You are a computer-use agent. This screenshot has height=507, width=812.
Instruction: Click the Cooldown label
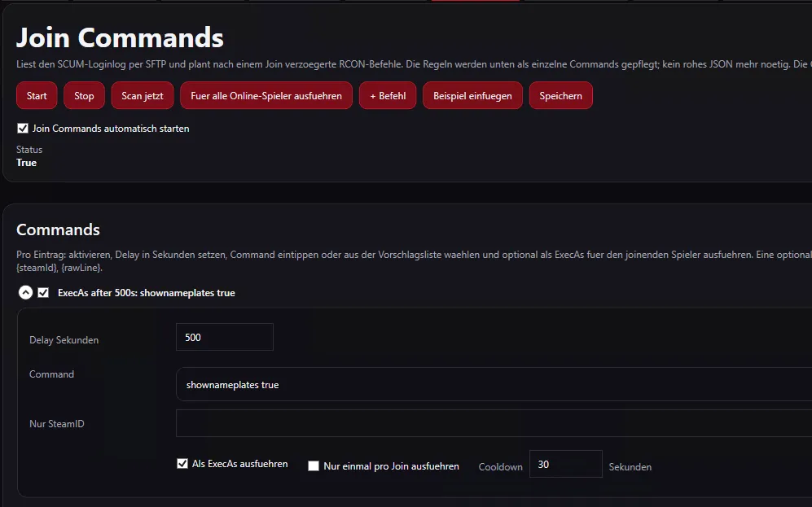(500, 466)
